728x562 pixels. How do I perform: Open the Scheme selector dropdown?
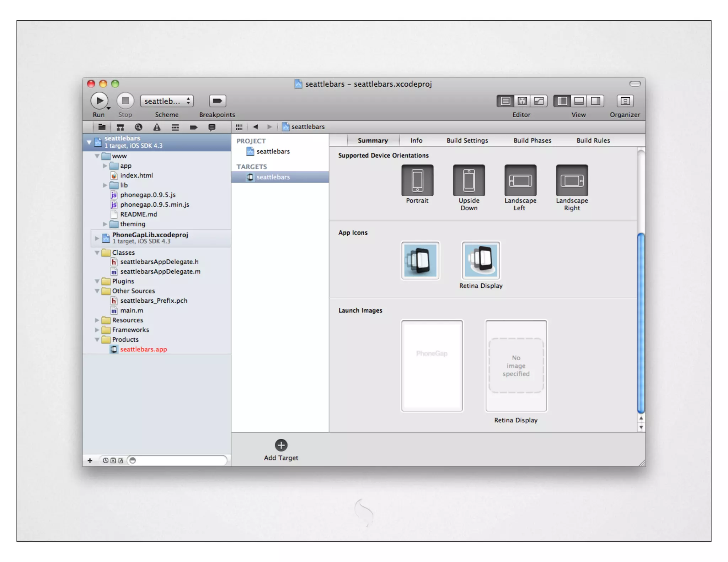coord(167,101)
